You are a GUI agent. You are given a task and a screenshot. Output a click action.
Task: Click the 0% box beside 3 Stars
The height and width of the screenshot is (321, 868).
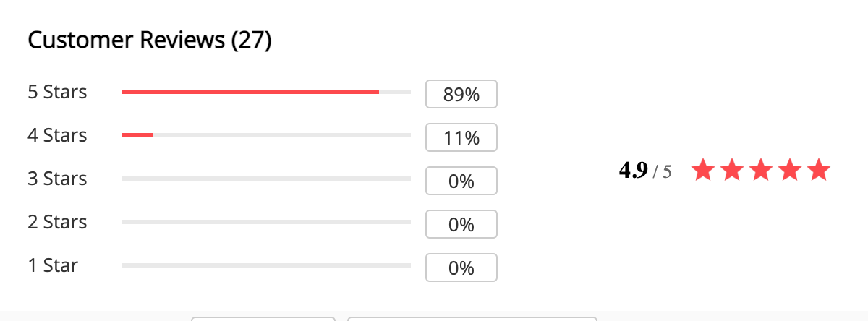[461, 181]
